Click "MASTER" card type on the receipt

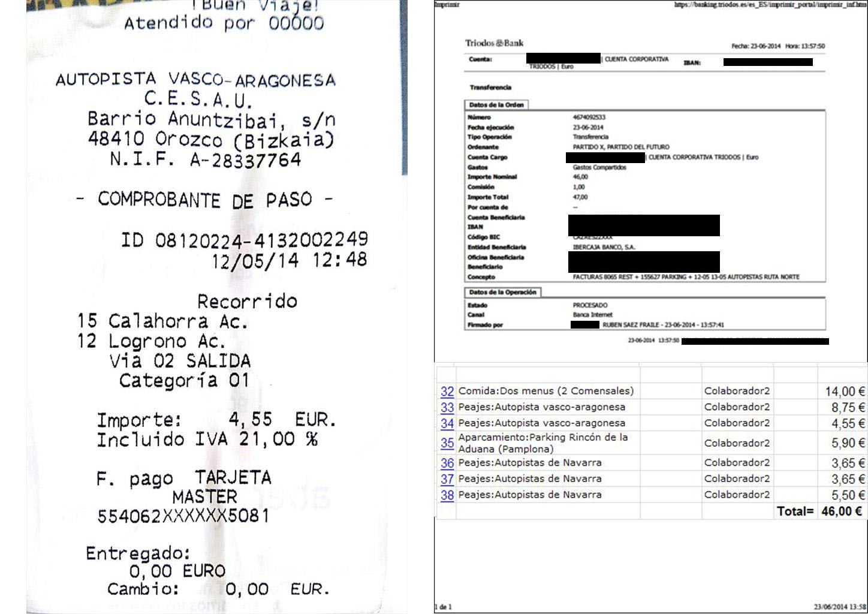pyautogui.click(x=204, y=497)
